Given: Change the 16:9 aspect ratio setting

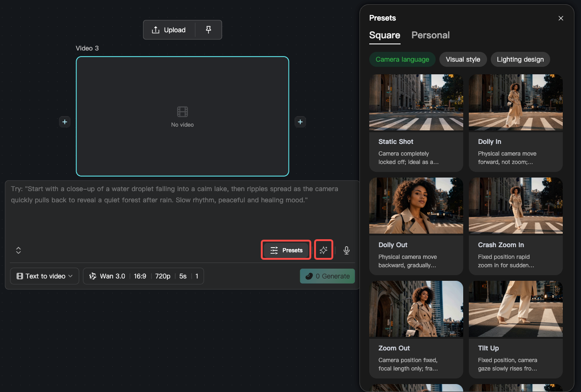Looking at the screenshot, I should pos(140,276).
